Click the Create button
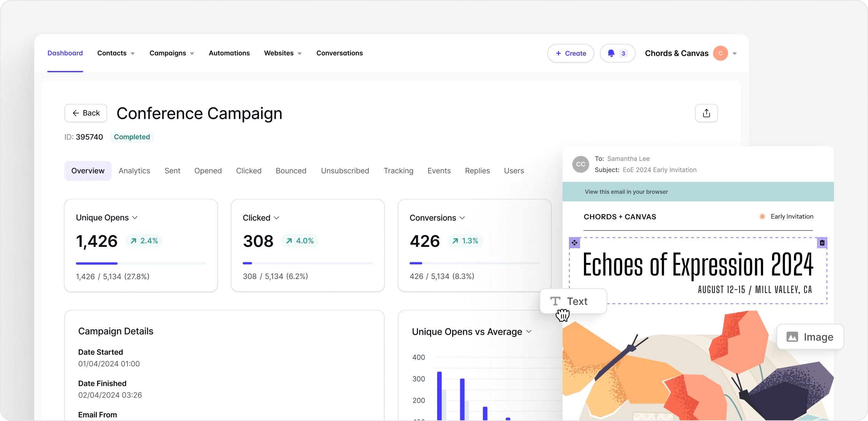 click(571, 53)
